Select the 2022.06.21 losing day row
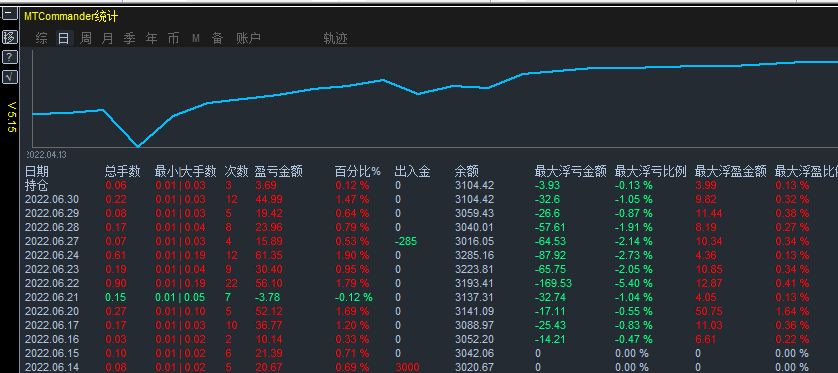This screenshot has width=838, height=373. pos(431,297)
